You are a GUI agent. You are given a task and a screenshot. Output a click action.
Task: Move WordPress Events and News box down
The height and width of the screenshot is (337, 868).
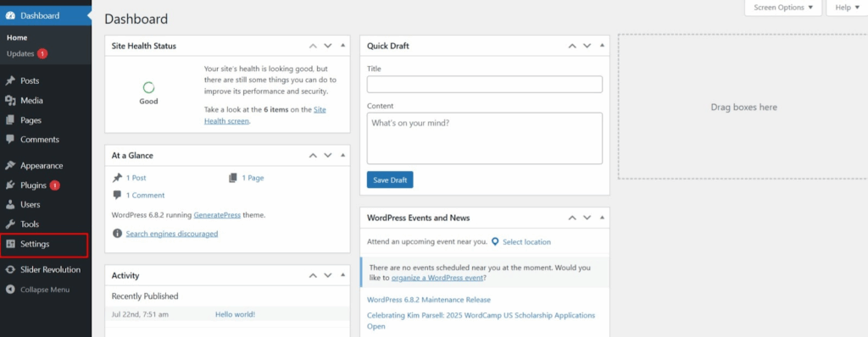pos(587,218)
